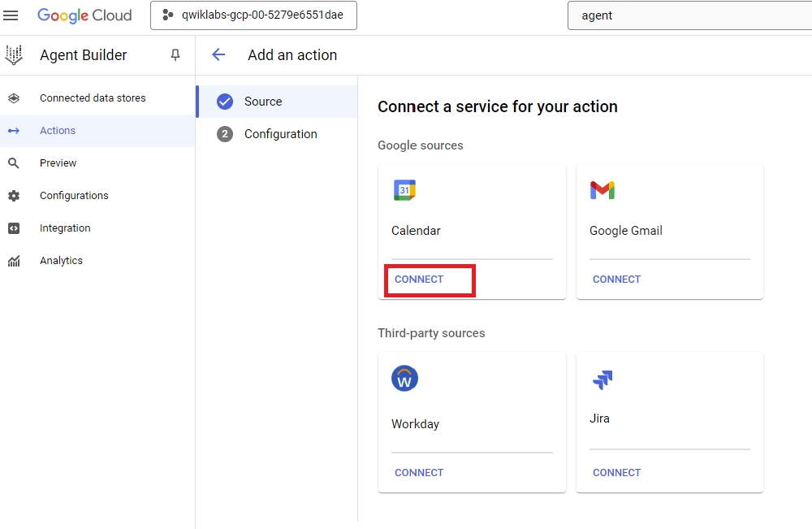
Task: Click the Jira icon
Action: [603, 378]
